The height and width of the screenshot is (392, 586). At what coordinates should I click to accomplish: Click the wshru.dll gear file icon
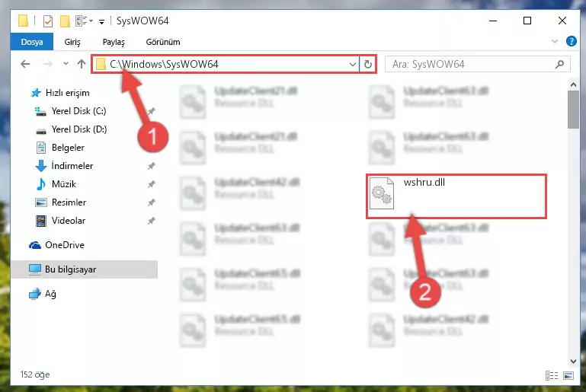pyautogui.click(x=382, y=193)
